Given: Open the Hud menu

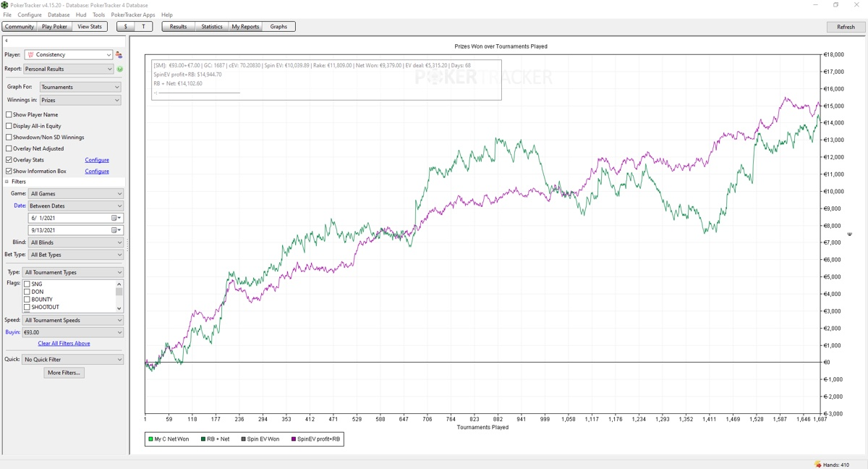Looking at the screenshot, I should pos(81,14).
